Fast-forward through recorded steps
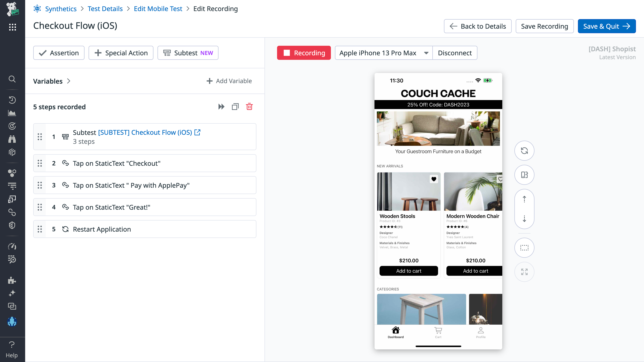The height and width of the screenshot is (362, 644). point(221,106)
